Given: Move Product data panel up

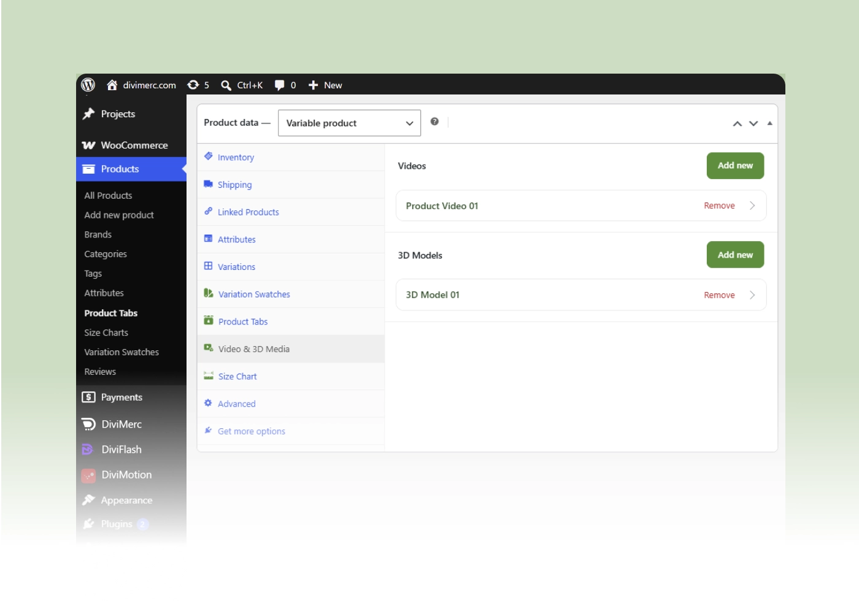Looking at the screenshot, I should 738,123.
